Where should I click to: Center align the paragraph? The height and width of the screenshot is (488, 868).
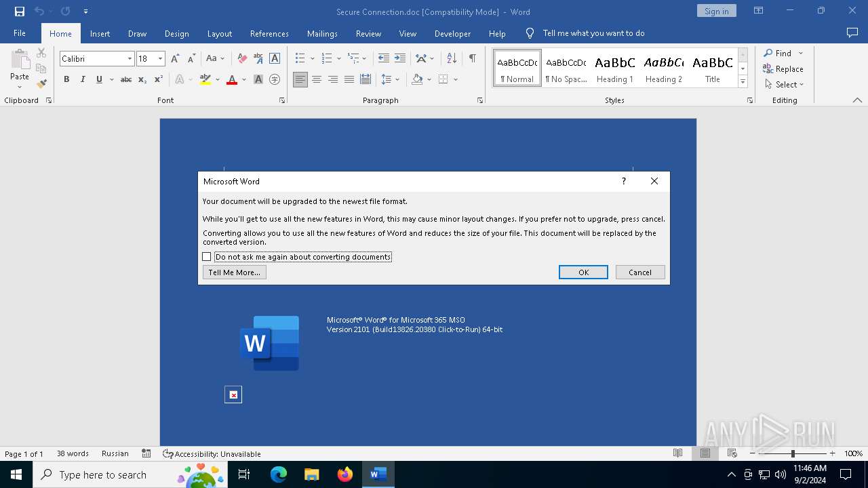[317, 79]
